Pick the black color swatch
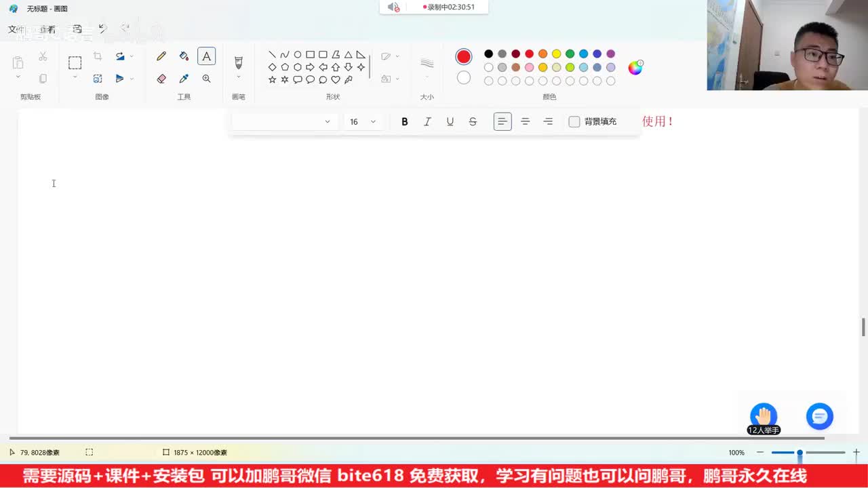 488,54
